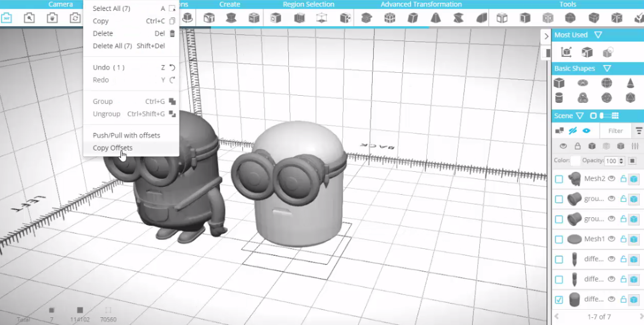Pick the gridded cube icon under Advanced Transformation
This screenshot has height=325, width=644.
point(390,18)
